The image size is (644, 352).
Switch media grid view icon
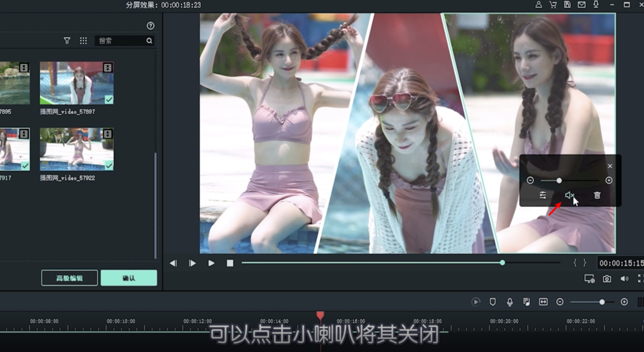[x=84, y=41]
